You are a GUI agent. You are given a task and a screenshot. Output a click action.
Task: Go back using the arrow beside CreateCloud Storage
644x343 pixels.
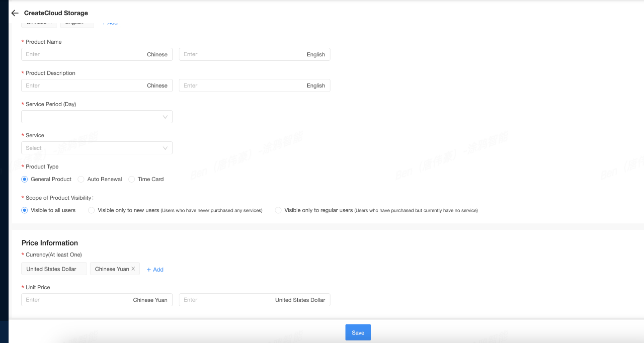(15, 13)
